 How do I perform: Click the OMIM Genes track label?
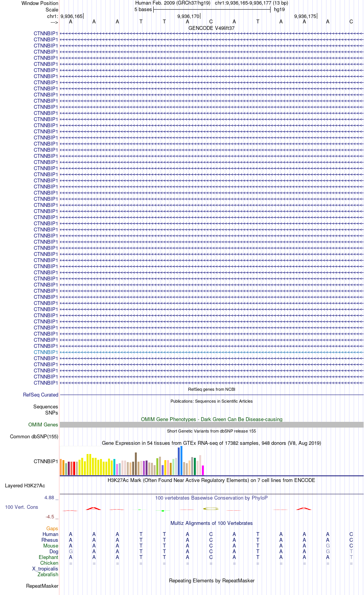(43, 425)
